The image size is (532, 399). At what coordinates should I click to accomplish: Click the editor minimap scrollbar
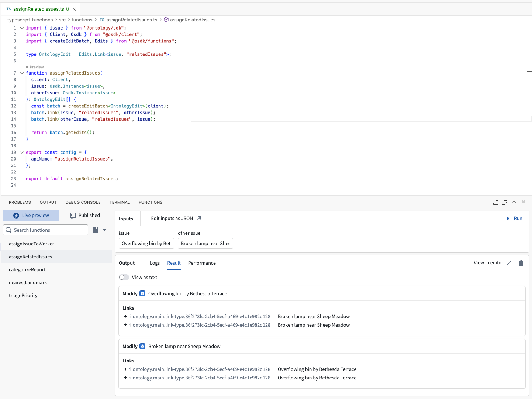pyautogui.click(x=529, y=109)
